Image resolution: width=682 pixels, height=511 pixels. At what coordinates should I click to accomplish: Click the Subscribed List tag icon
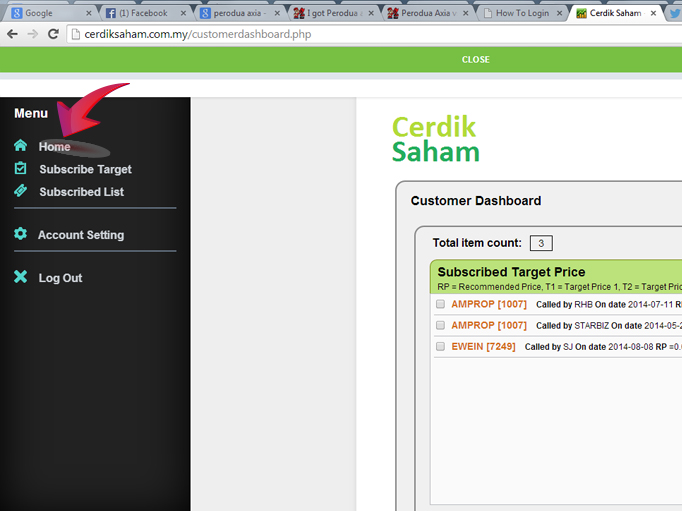pyautogui.click(x=20, y=191)
